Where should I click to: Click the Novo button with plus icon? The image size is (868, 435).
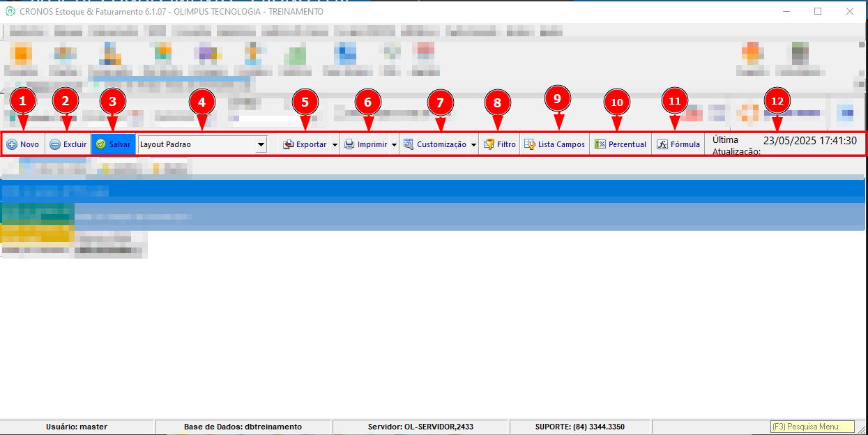click(x=23, y=144)
